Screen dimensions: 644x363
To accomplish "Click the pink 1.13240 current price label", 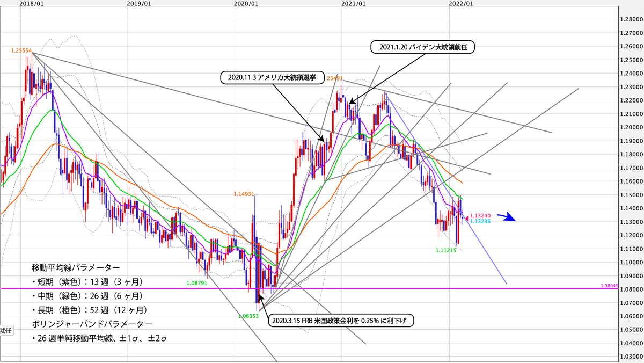I will 479,215.
